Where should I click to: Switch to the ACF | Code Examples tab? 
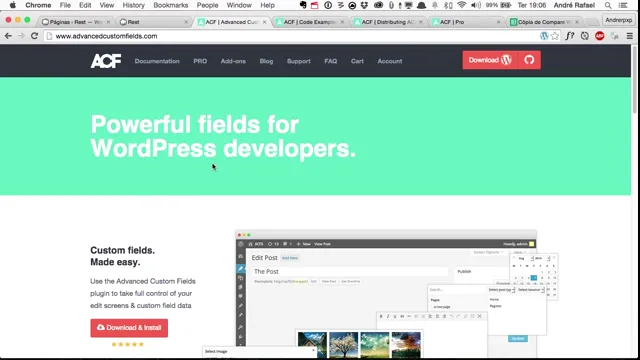309,22
